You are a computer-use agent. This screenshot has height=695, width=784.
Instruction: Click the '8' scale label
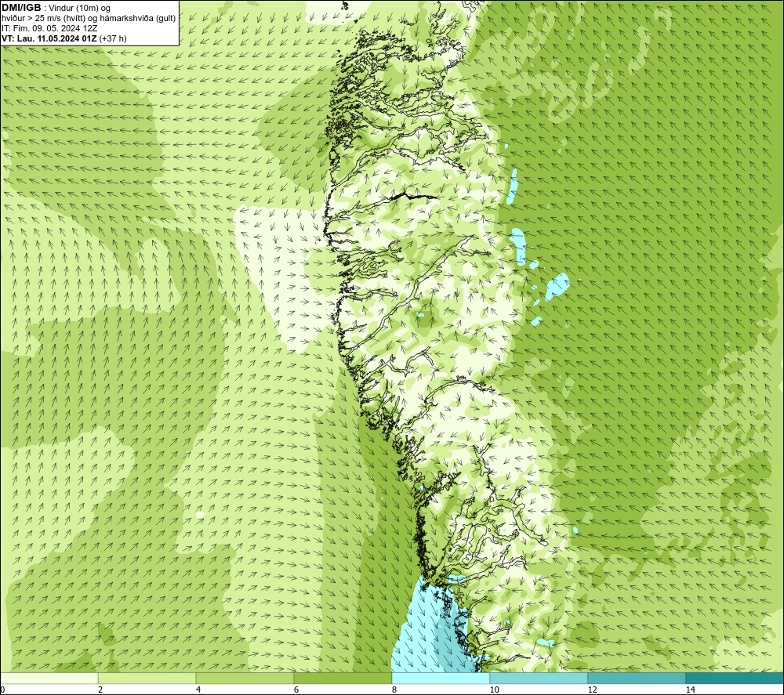394,690
